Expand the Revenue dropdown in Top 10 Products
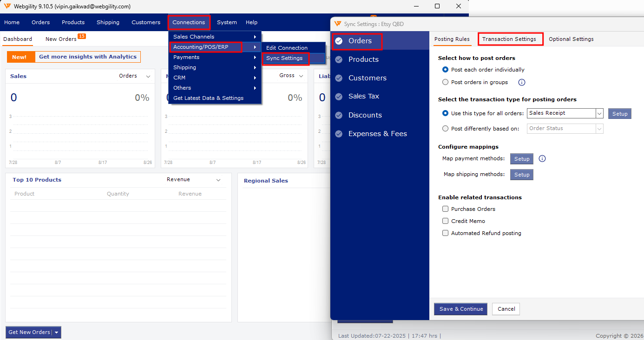Image resolution: width=644 pixels, height=340 pixels. click(218, 180)
